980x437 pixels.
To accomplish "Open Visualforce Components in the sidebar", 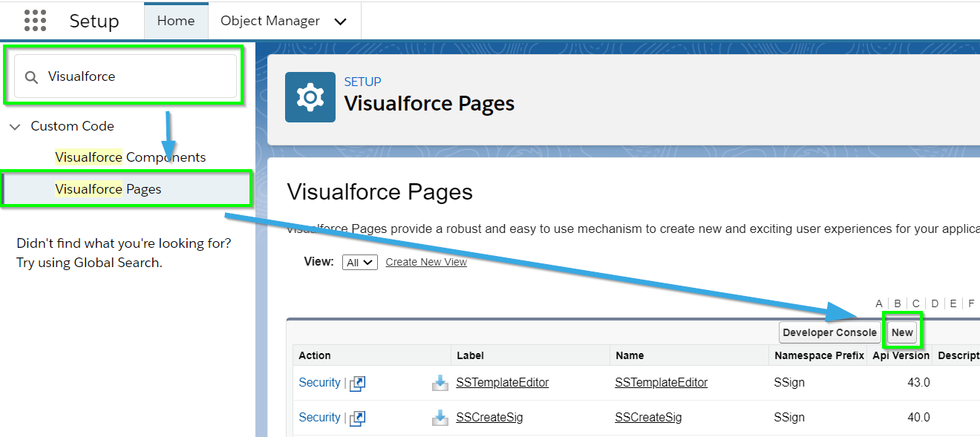I will pos(131,157).
